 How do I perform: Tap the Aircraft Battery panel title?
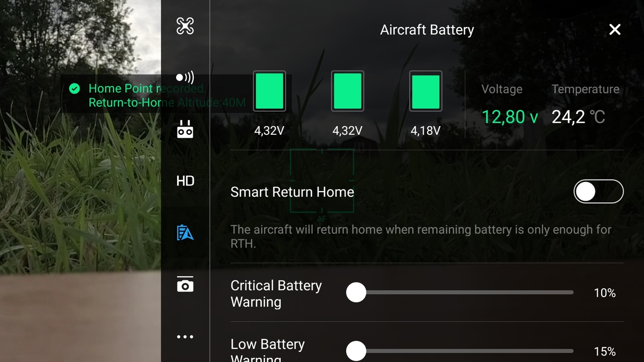(427, 30)
